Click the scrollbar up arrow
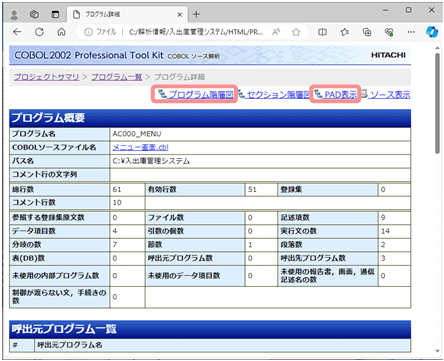 click(437, 49)
